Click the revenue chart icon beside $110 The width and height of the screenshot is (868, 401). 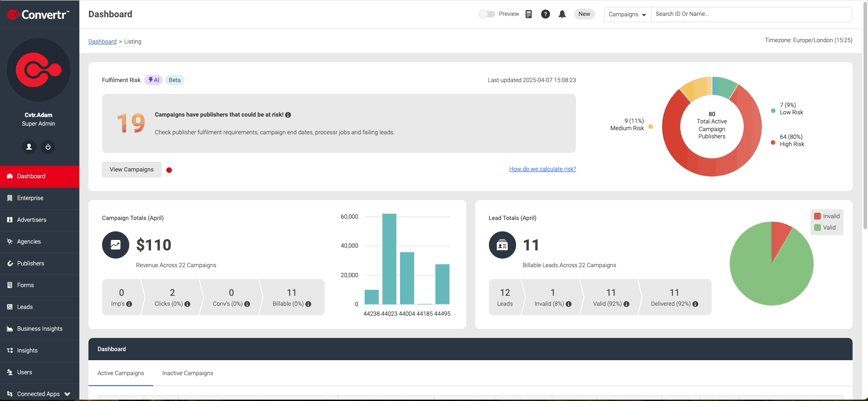[116, 245]
